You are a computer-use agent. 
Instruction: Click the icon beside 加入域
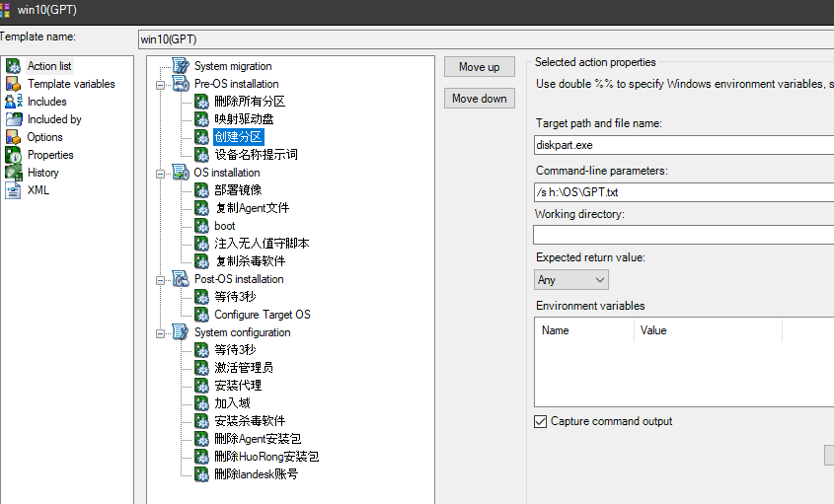[201, 403]
